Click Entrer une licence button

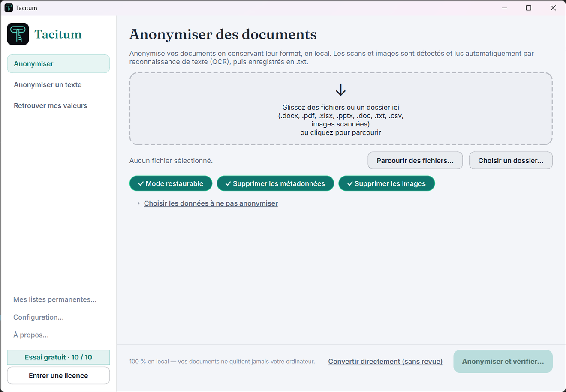(x=58, y=376)
